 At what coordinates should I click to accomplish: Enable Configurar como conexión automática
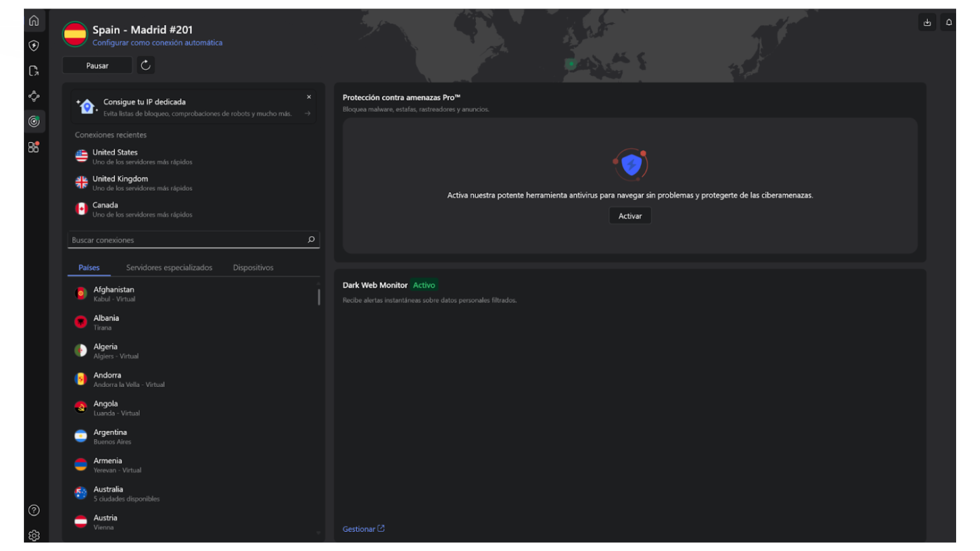[157, 42]
